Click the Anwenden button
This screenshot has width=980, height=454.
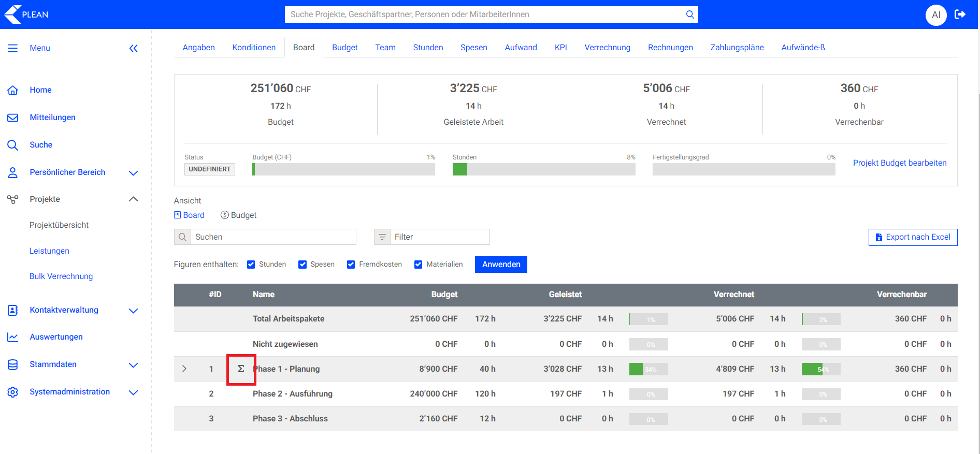[x=501, y=265]
